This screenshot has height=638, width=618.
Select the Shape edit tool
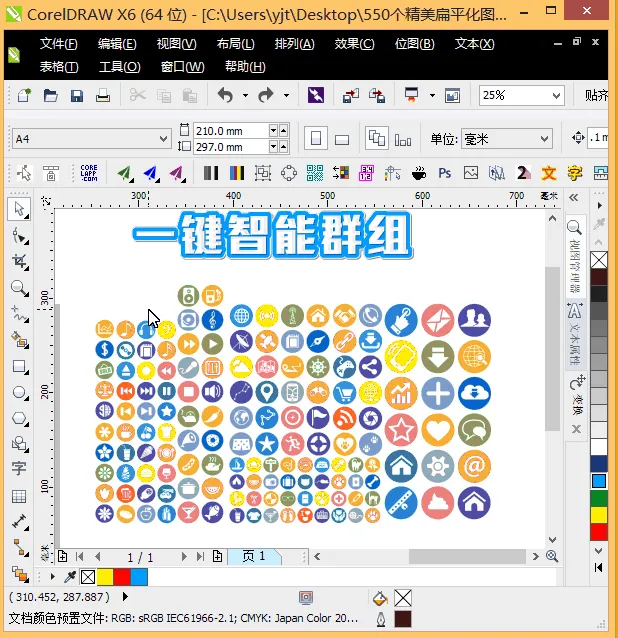coord(19,236)
